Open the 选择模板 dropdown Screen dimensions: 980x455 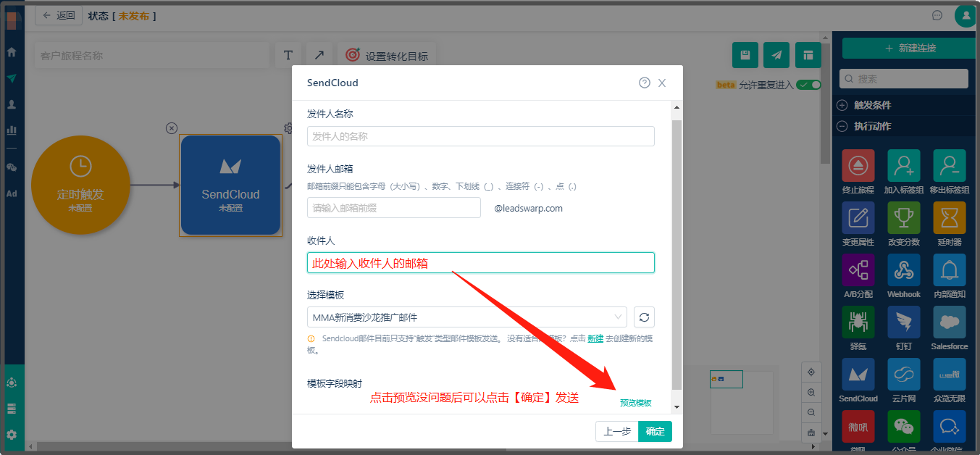pos(467,317)
